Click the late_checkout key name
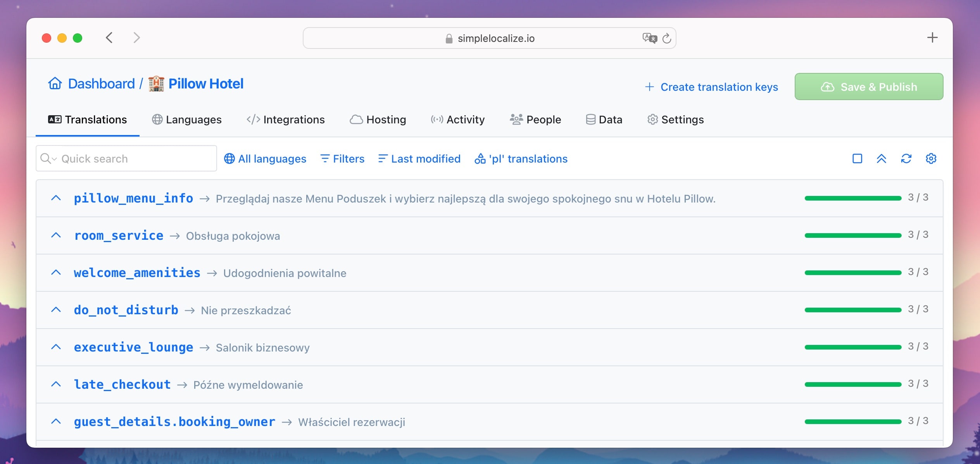 pyautogui.click(x=122, y=384)
